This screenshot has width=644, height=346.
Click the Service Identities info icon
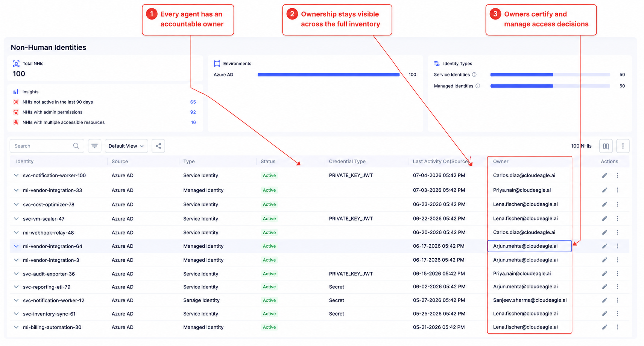pos(474,75)
